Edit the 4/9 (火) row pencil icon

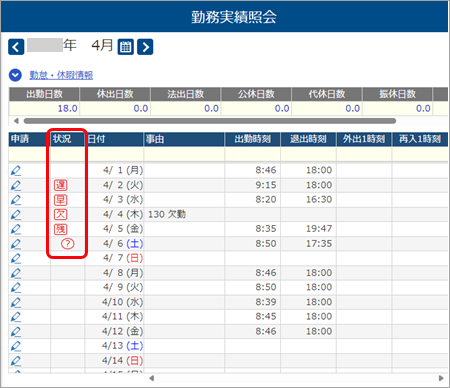(x=16, y=287)
